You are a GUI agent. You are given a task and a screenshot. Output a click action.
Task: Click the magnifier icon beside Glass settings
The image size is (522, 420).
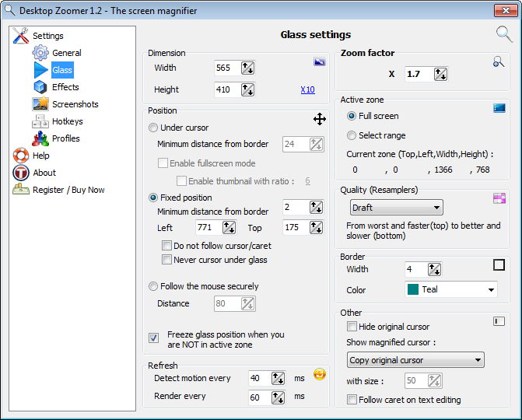(504, 33)
